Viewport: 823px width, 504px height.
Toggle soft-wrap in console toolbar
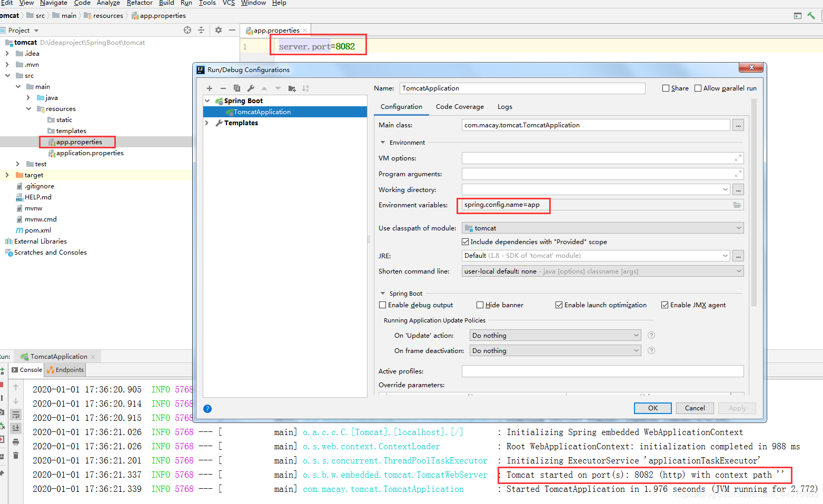[x=16, y=415]
